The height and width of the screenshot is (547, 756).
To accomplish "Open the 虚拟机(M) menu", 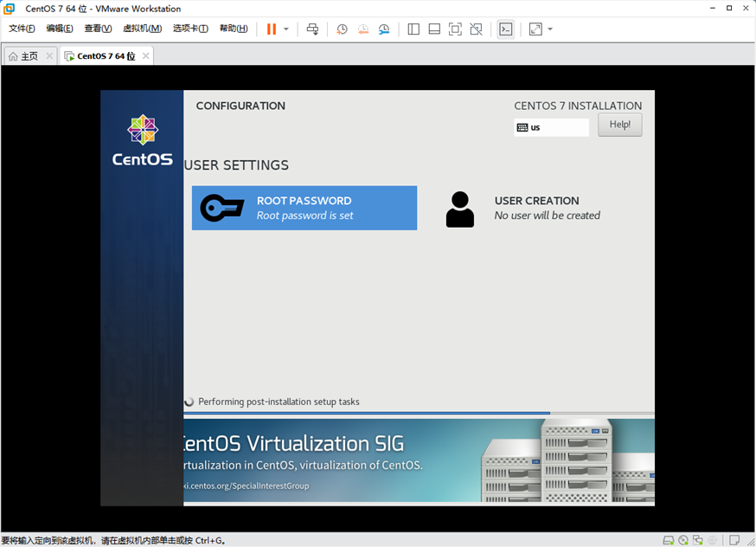I will click(x=142, y=29).
